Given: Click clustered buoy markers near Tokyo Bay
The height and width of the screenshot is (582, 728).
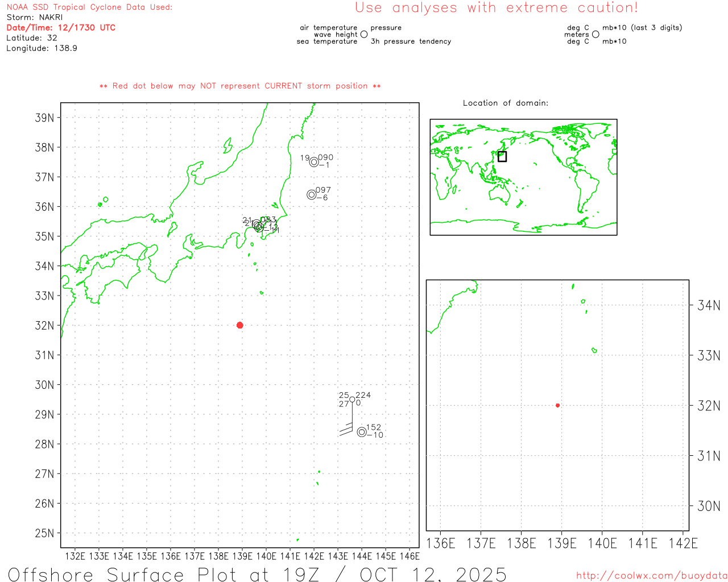Looking at the screenshot, I should click(258, 226).
